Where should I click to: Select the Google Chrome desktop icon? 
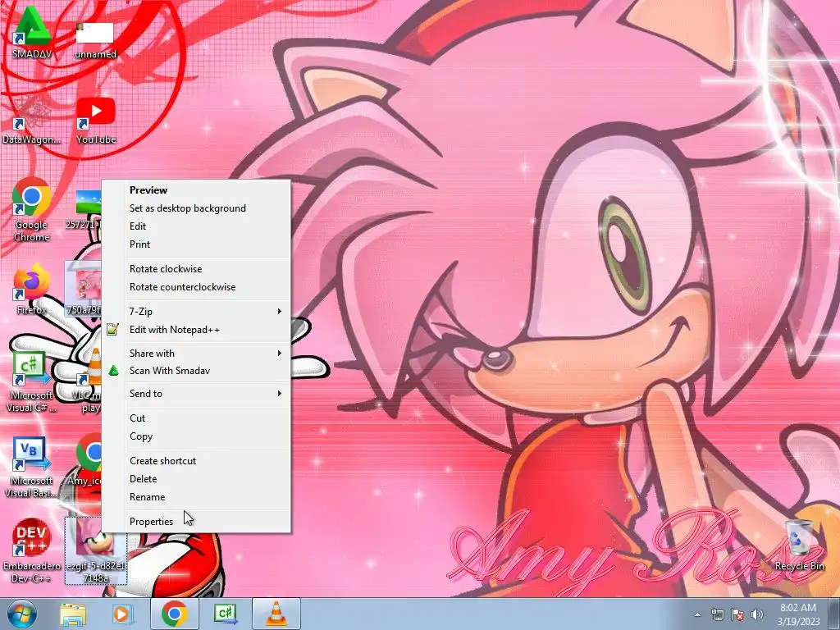pyautogui.click(x=32, y=209)
